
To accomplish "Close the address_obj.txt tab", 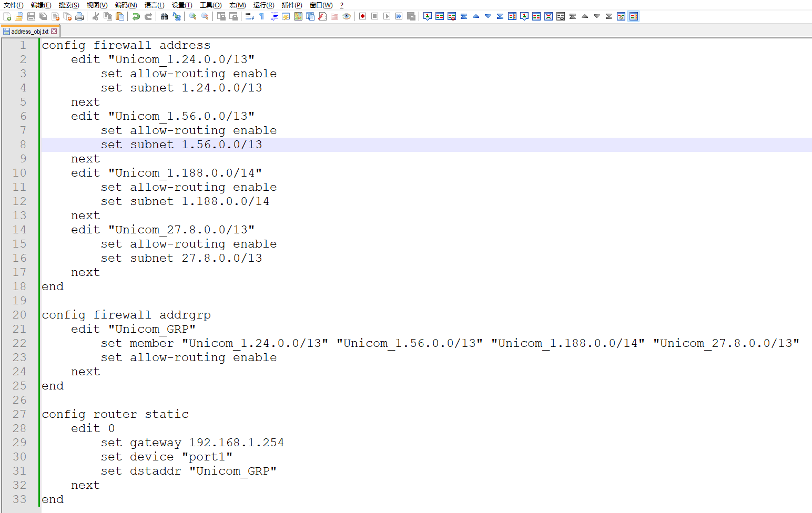I will (54, 30).
